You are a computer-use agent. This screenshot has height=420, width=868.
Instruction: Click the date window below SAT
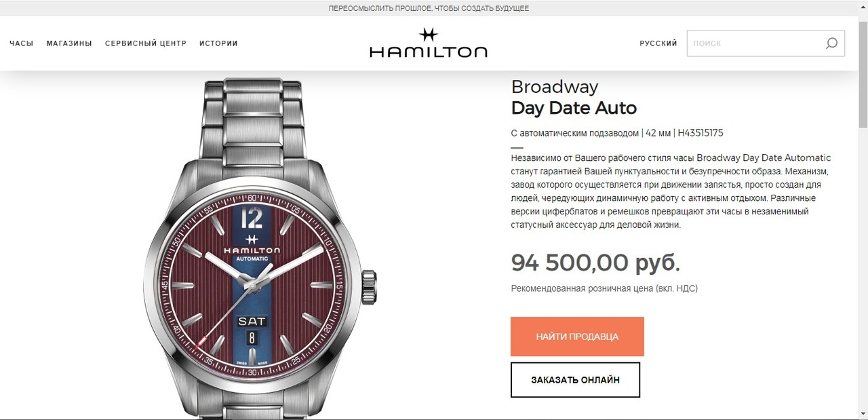click(252, 337)
